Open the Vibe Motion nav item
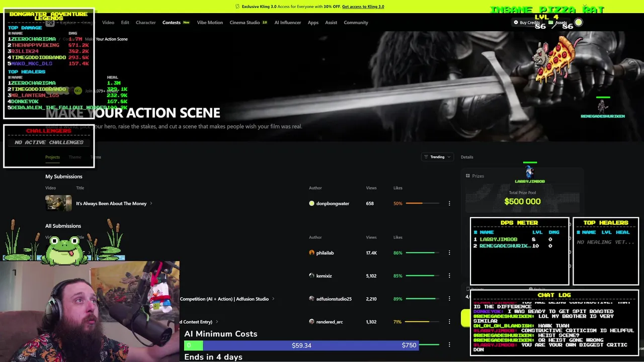 (210, 23)
